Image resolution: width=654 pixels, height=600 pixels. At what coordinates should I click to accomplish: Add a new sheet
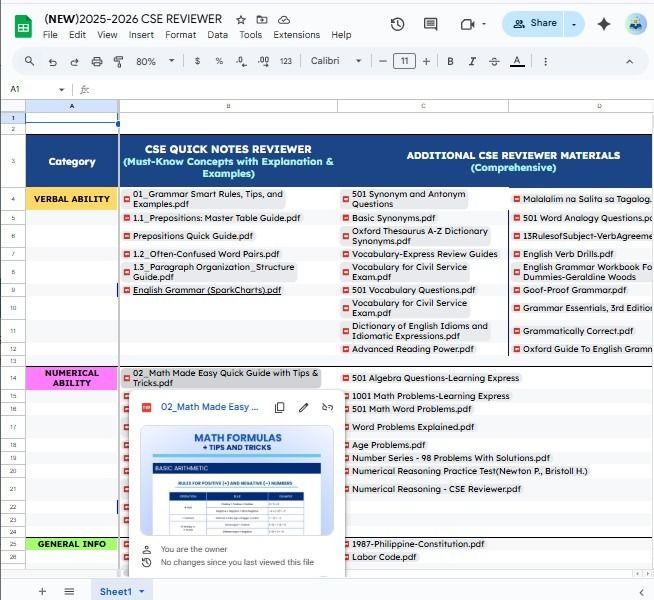[42, 591]
